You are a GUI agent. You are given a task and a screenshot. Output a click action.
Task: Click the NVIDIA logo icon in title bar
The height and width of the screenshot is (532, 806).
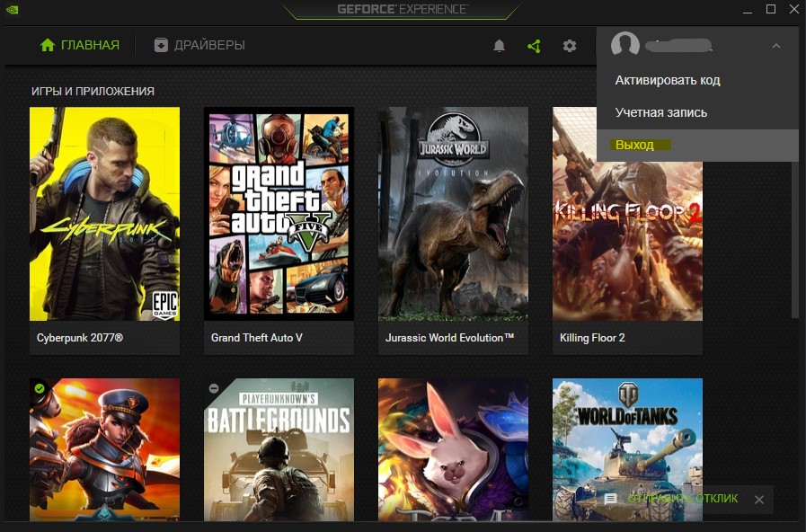click(12, 10)
